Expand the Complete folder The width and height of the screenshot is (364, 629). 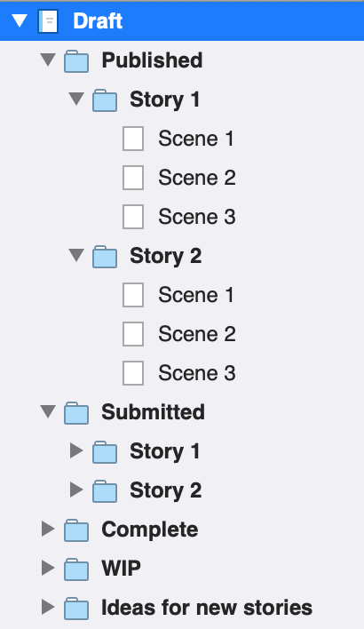pos(48,529)
